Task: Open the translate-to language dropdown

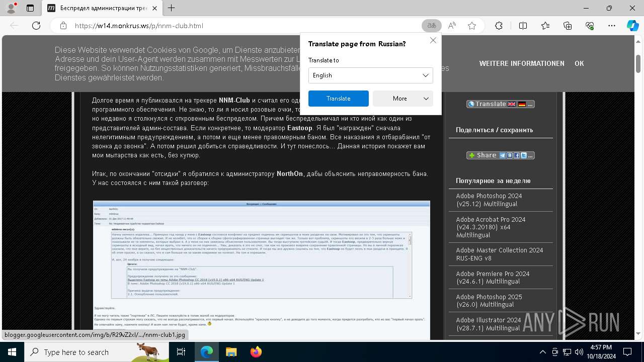Action: (x=370, y=75)
